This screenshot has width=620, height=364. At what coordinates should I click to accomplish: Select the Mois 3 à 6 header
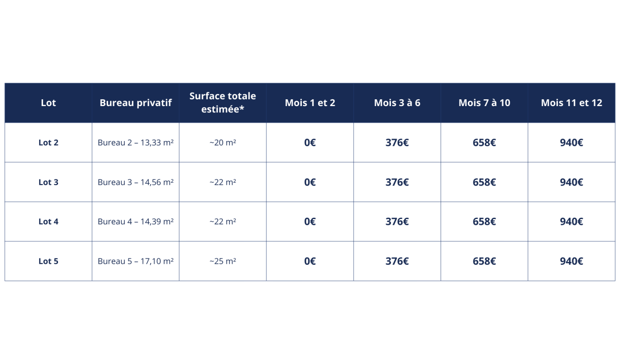click(397, 103)
